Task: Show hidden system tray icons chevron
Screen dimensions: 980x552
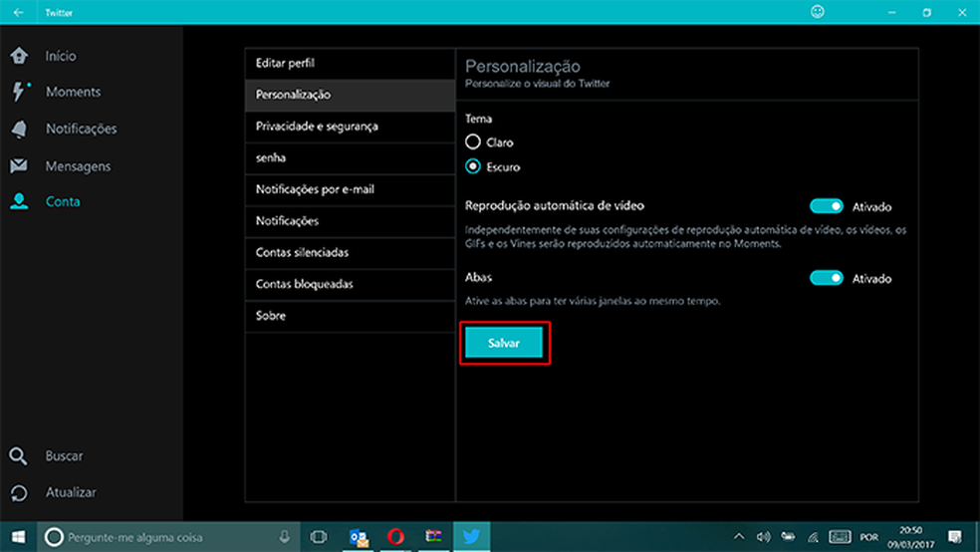Action: (x=739, y=537)
